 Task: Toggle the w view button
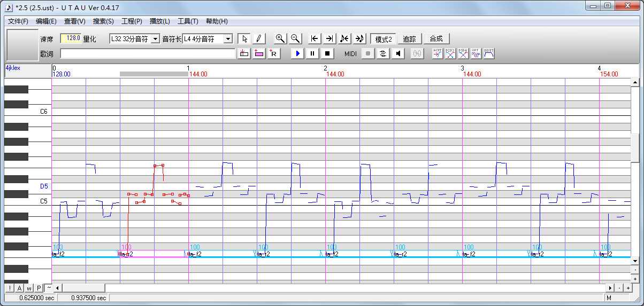click(29, 288)
